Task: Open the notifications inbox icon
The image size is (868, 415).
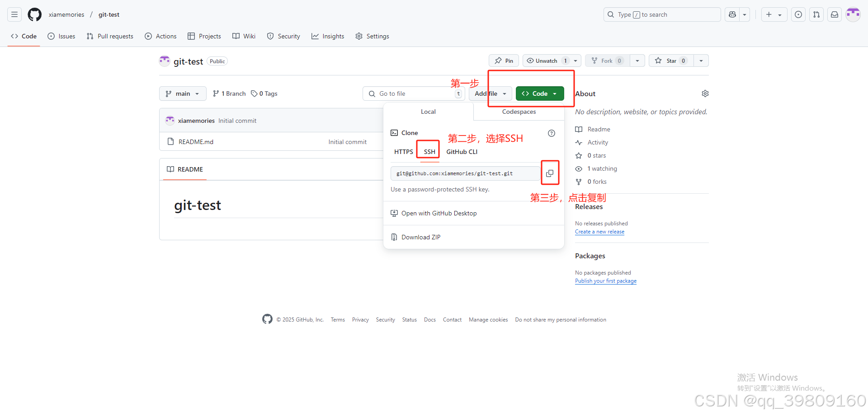Action: click(x=835, y=14)
